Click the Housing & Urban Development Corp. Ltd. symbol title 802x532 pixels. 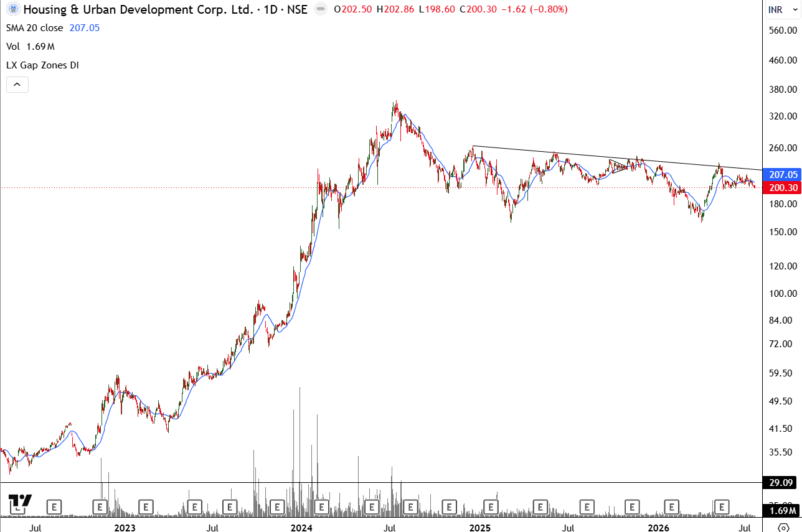tap(137, 10)
